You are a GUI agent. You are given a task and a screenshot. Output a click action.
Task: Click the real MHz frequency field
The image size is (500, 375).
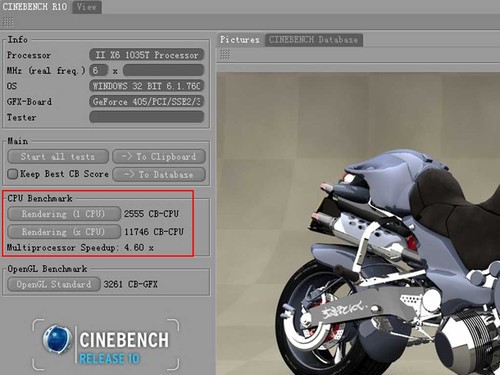coord(163,70)
